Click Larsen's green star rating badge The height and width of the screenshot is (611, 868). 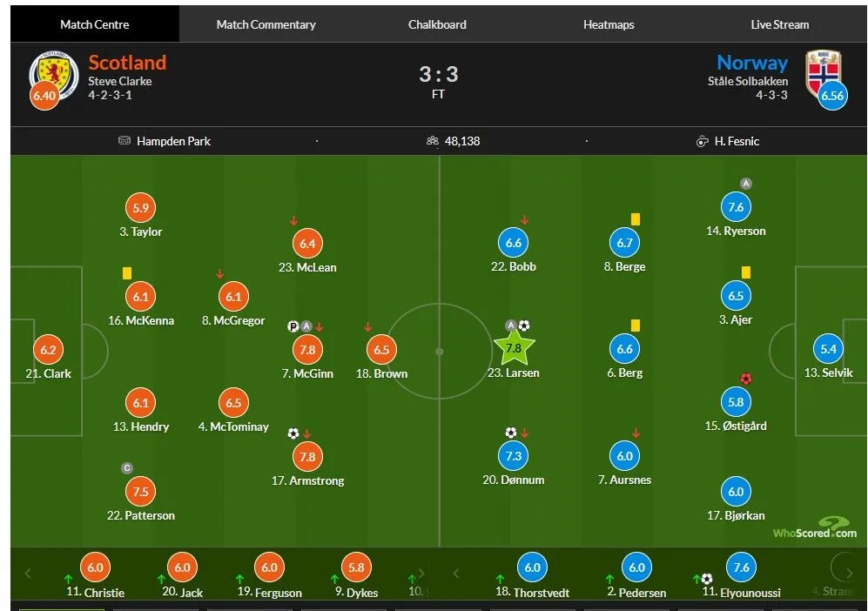513,349
